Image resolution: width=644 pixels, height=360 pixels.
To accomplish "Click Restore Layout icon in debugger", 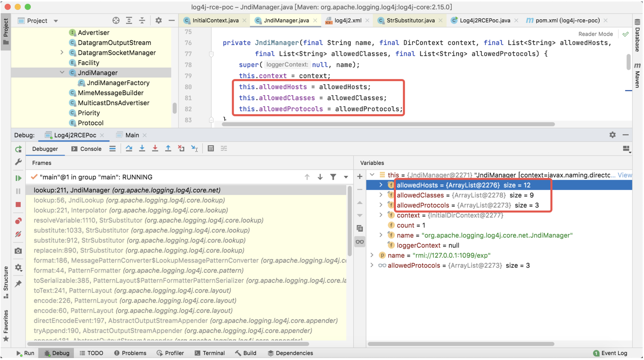I will [x=627, y=149].
